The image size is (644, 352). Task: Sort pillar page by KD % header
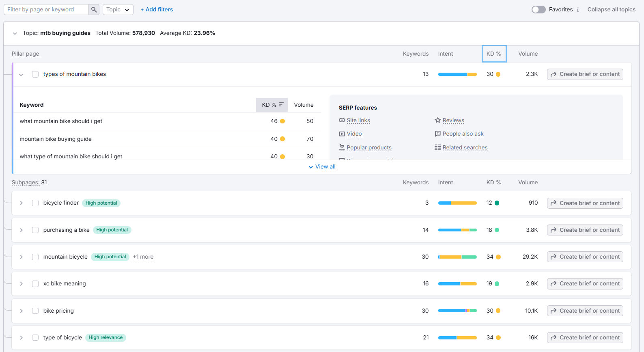(x=494, y=54)
